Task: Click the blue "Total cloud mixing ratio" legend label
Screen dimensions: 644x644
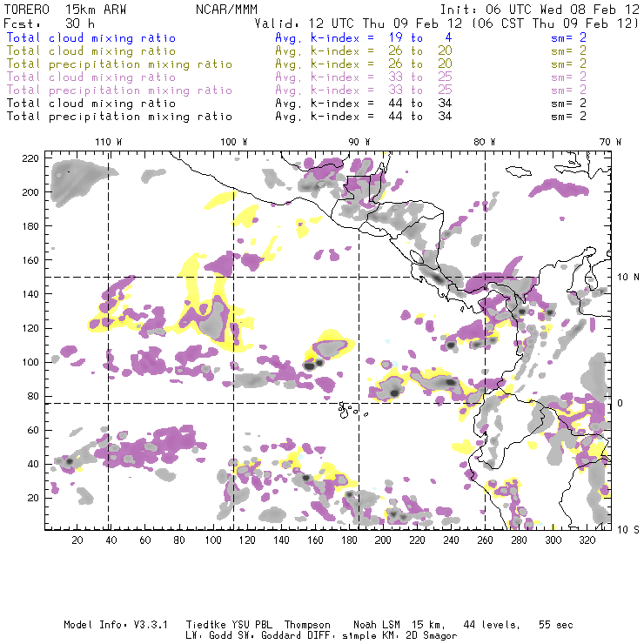Action: click(91, 38)
